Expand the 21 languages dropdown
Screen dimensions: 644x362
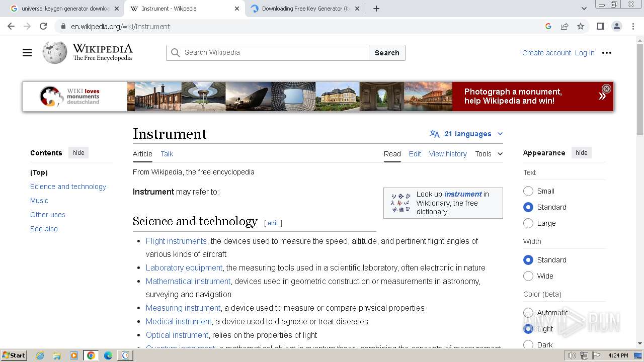coord(466,134)
